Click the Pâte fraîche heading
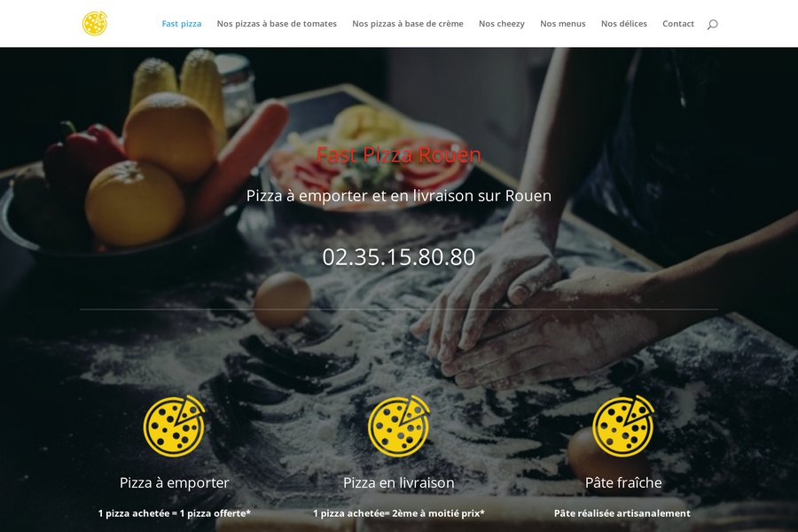798x532 pixels. click(x=623, y=482)
